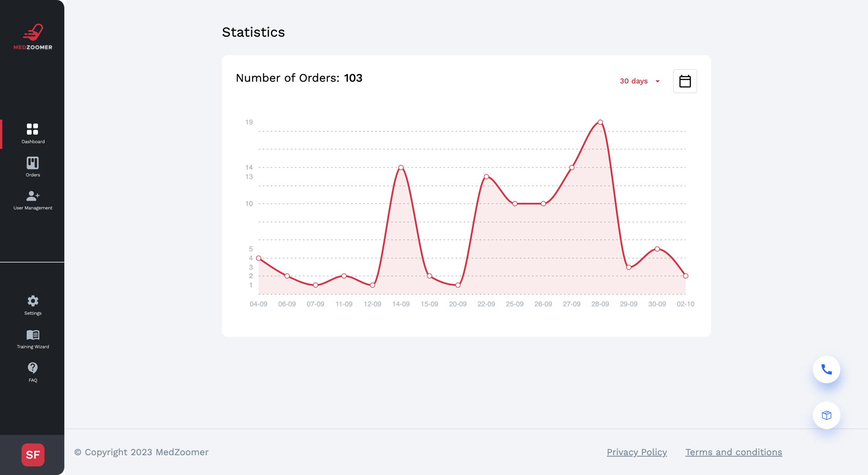Viewport: 868px width, 475px height.
Task: Select the 28-09 peak data point
Action: 600,122
